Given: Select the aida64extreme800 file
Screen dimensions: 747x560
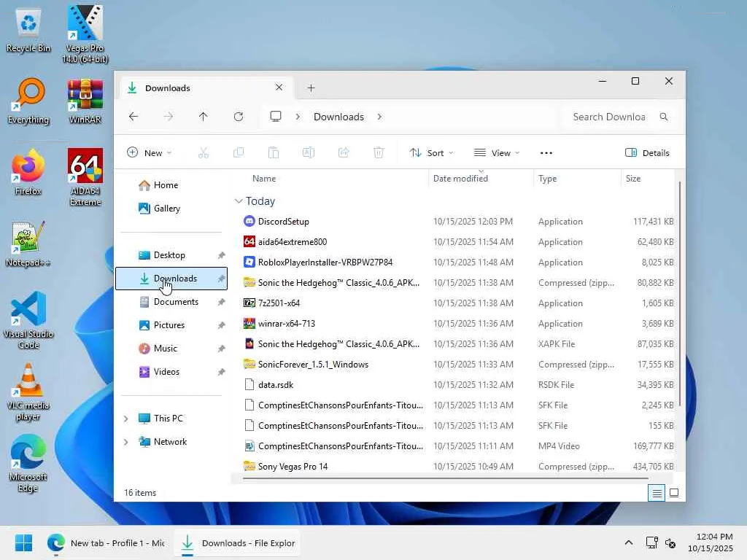Looking at the screenshot, I should coord(293,242).
